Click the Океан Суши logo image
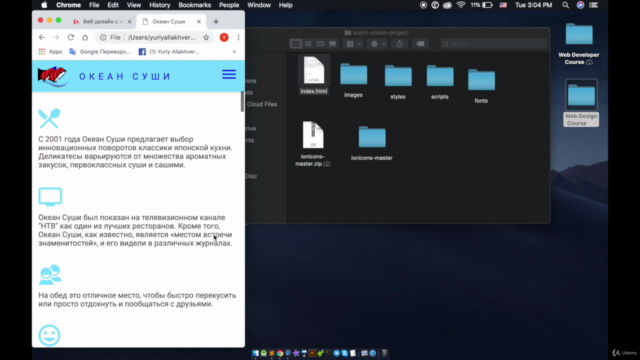Viewport: 640px width, 360px height. tap(52, 76)
